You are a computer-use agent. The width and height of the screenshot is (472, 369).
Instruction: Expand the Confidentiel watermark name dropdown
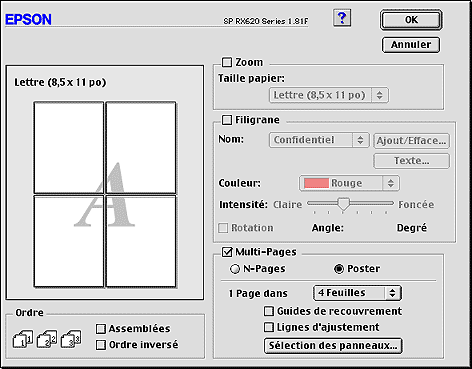coord(319,140)
